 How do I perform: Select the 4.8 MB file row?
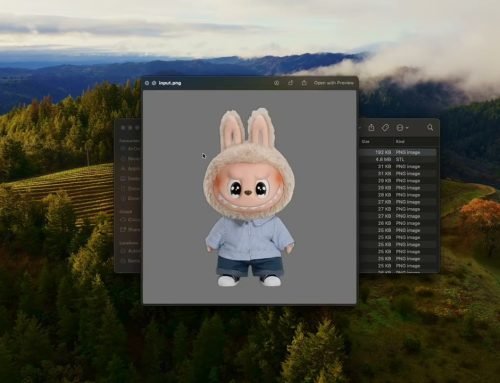coord(398,159)
